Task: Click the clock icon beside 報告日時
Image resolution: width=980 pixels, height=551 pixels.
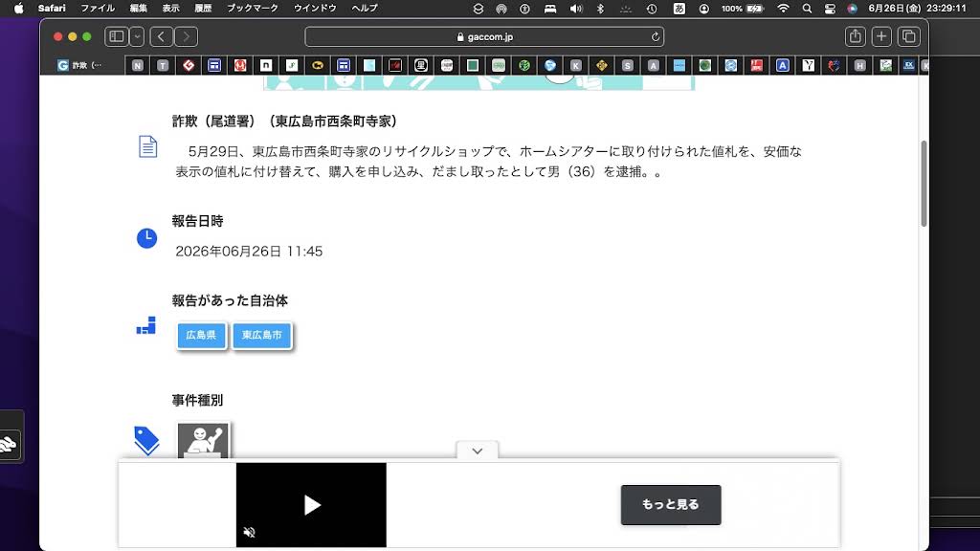Action: pyautogui.click(x=146, y=238)
